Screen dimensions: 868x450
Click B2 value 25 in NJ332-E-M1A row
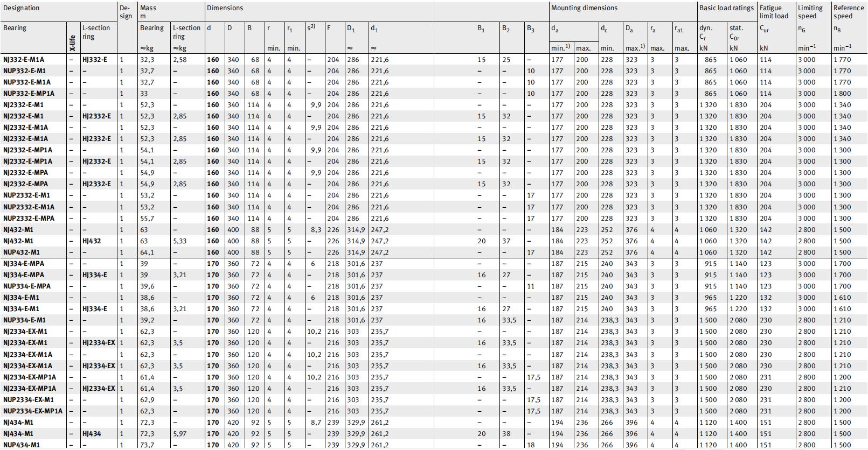[x=506, y=60]
